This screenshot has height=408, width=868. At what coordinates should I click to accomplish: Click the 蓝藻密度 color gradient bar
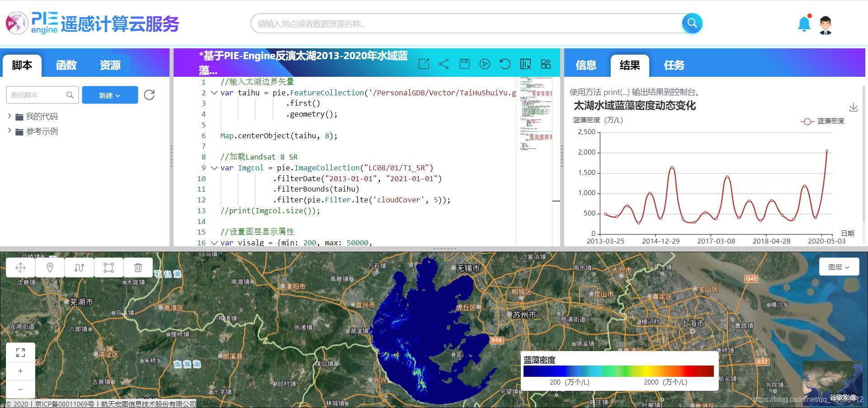618,371
